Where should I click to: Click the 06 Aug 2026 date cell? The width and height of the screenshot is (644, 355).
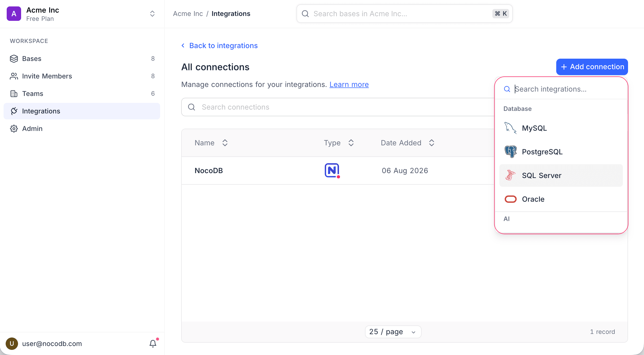[405, 171]
